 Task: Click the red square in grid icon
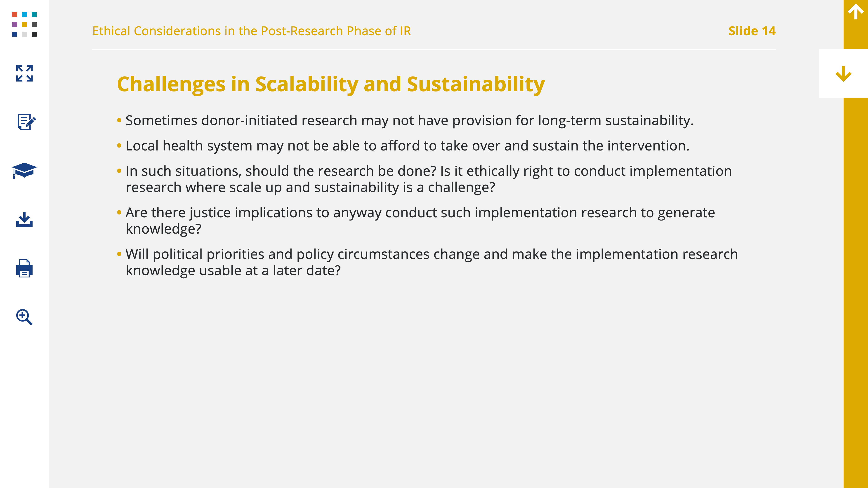[x=14, y=14]
